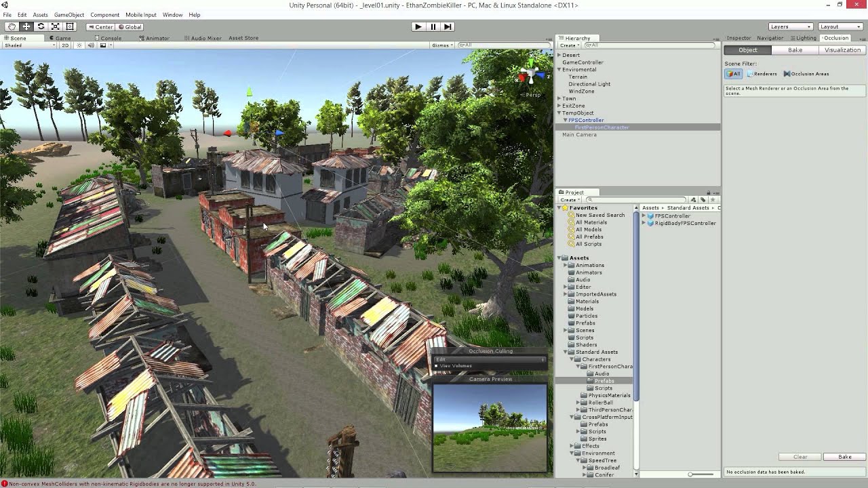Click the Step frame button
The height and width of the screenshot is (488, 868).
448,26
